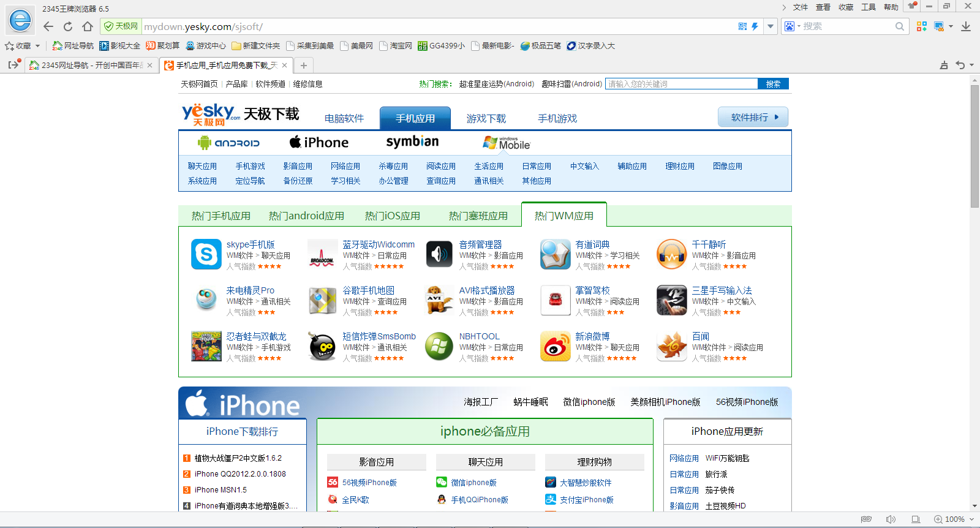Open the 天极网首页 link

click(199, 84)
